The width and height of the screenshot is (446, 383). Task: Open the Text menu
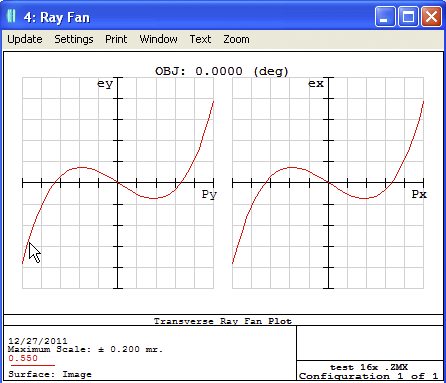200,39
